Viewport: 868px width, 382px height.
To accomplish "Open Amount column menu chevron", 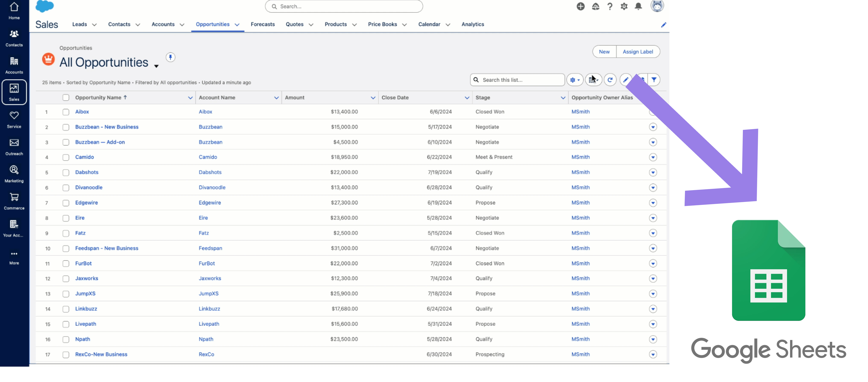I will point(373,98).
